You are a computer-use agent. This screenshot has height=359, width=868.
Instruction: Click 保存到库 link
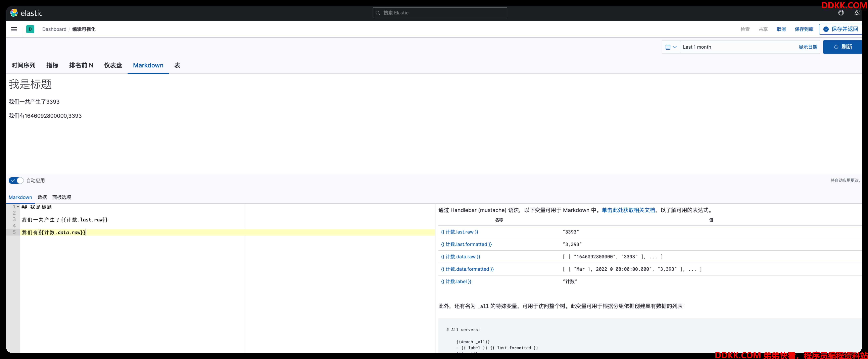[x=804, y=29]
